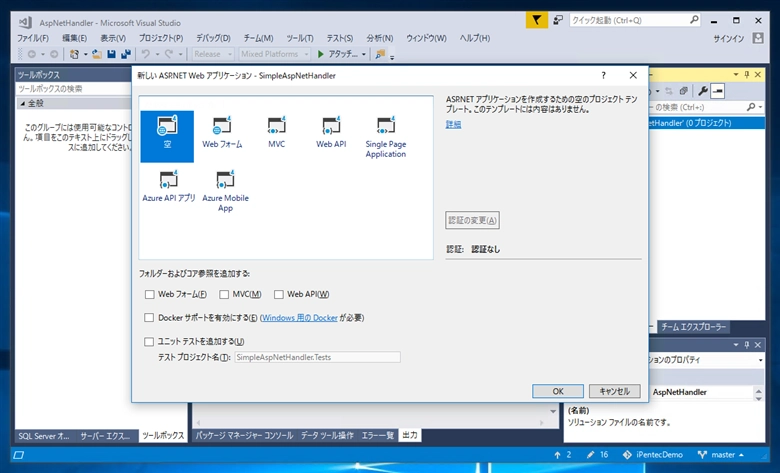Expand the アタッチ button dropdown arrow

tap(364, 54)
